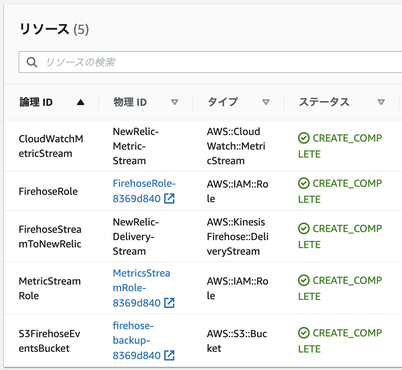Click the magnifier icon in search box

(x=32, y=62)
